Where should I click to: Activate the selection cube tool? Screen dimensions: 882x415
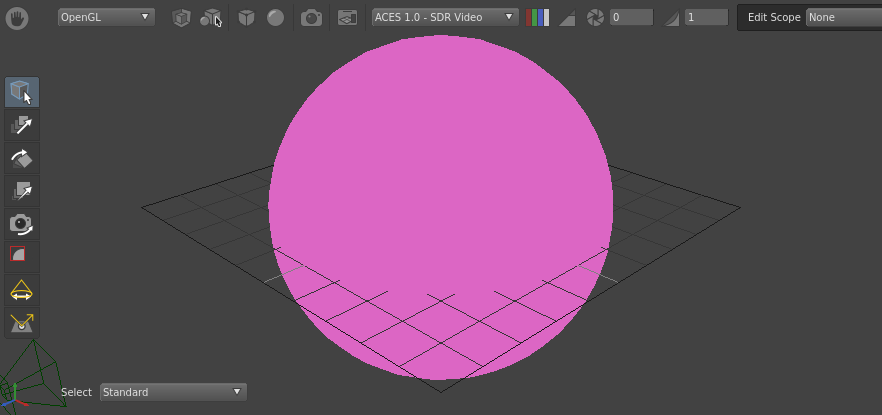pyautogui.click(x=21, y=92)
